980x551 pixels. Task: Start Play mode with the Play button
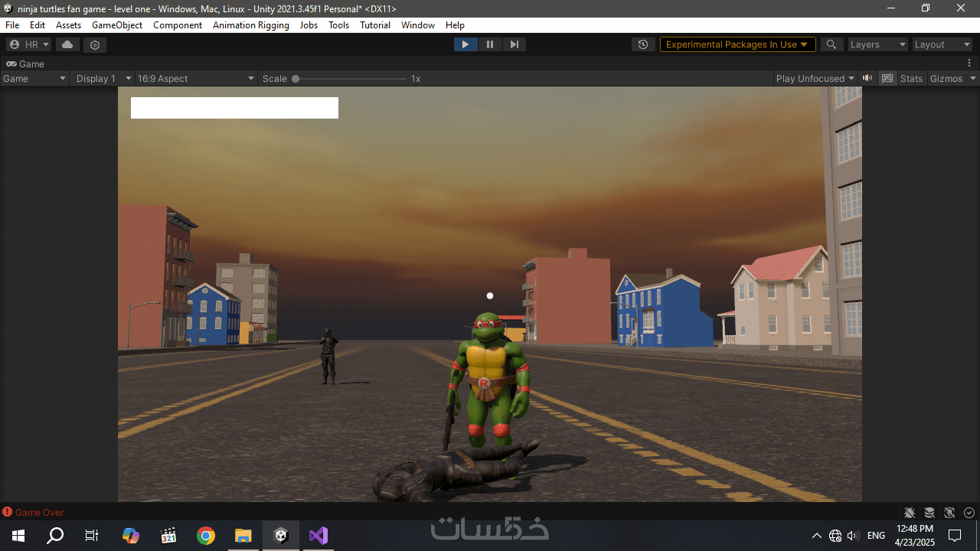click(465, 44)
